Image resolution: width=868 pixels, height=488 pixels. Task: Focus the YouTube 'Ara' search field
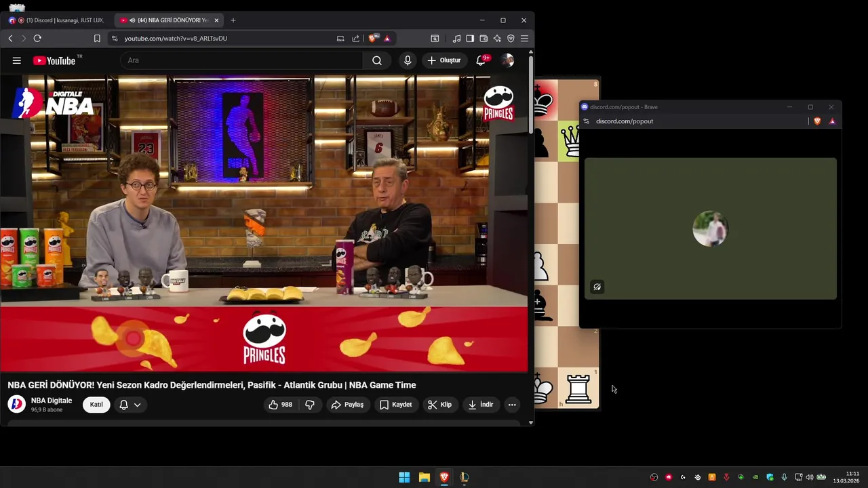click(241, 60)
